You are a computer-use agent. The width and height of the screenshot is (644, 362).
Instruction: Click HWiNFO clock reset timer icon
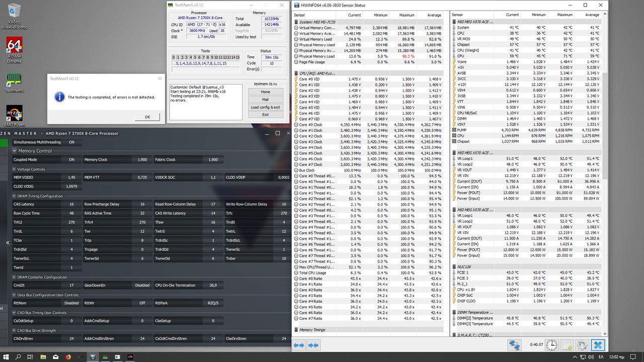(x=552, y=345)
